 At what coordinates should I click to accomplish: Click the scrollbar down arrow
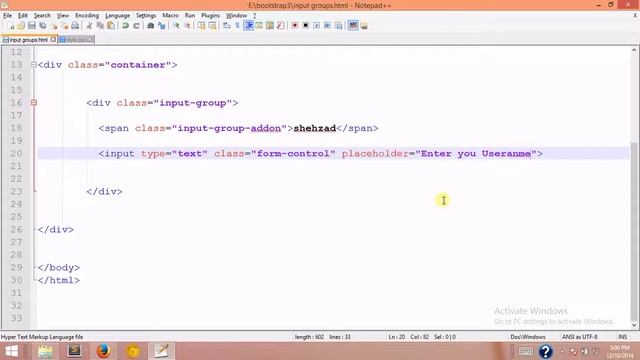pyautogui.click(x=634, y=325)
